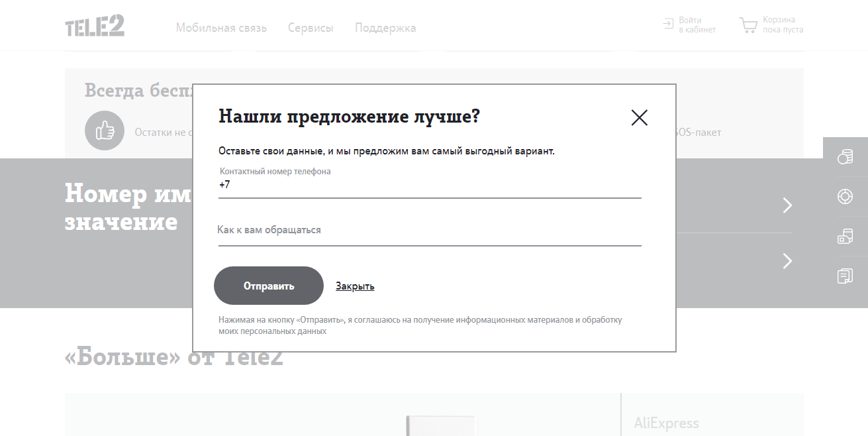
Task: Click the lower right chevron in the gray banner
Action: (787, 261)
